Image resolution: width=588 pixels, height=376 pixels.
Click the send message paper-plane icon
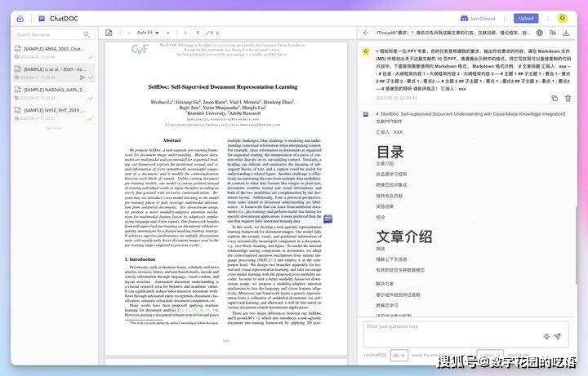(558, 336)
